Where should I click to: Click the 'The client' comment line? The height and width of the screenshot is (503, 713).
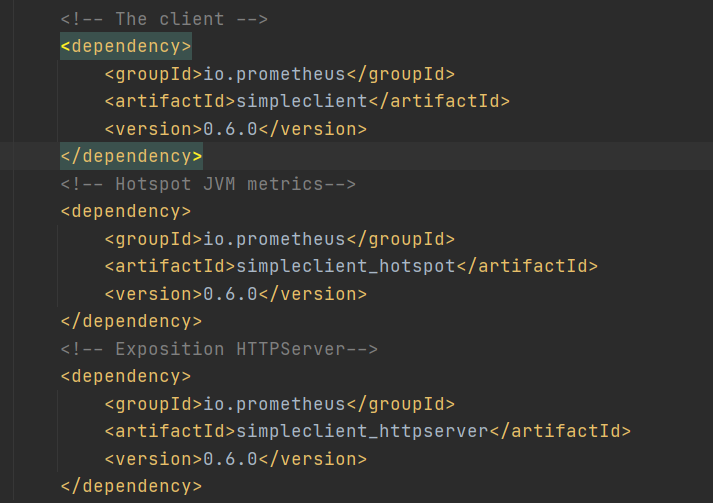164,19
